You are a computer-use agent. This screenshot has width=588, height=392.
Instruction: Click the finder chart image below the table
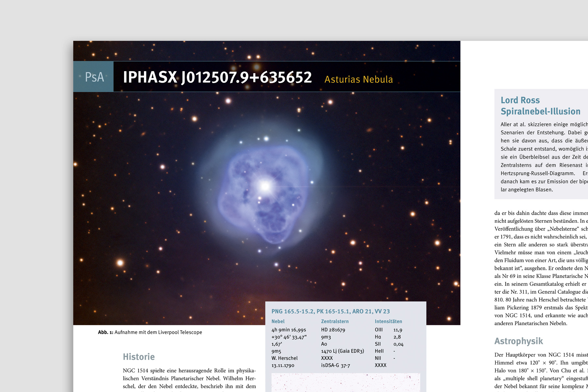click(x=346, y=383)
